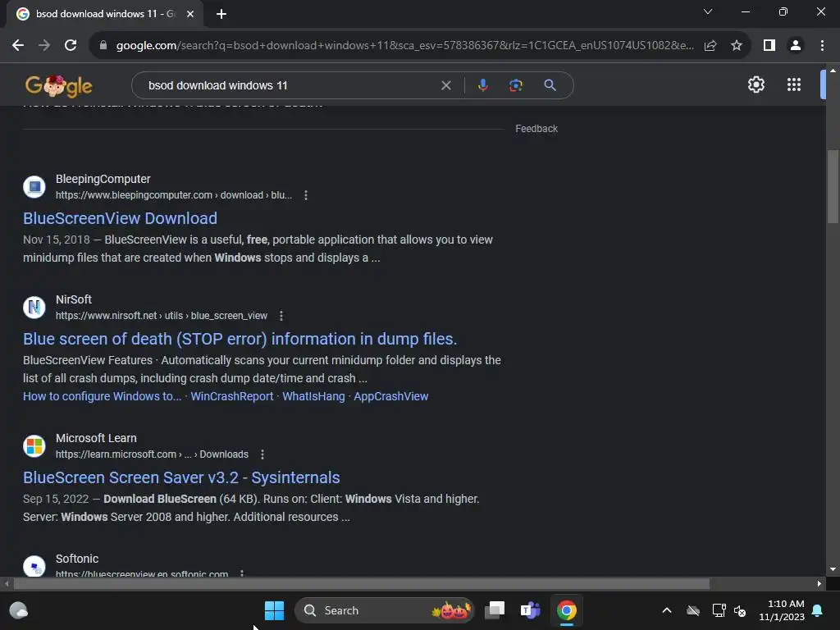The width and height of the screenshot is (840, 630).
Task: Click the OneDrive cloud tray icon
Action: tap(693, 610)
